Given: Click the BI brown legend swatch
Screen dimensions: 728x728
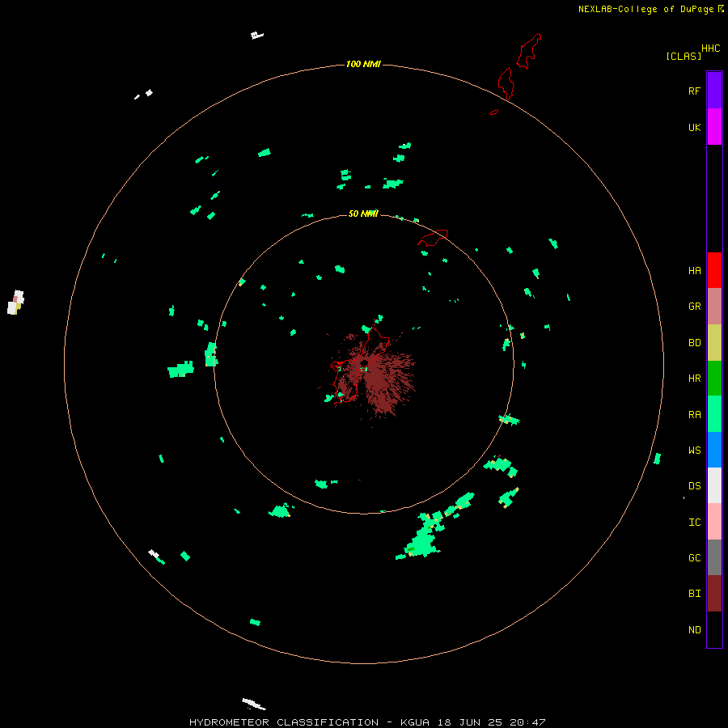Looking at the screenshot, I should (x=714, y=594).
